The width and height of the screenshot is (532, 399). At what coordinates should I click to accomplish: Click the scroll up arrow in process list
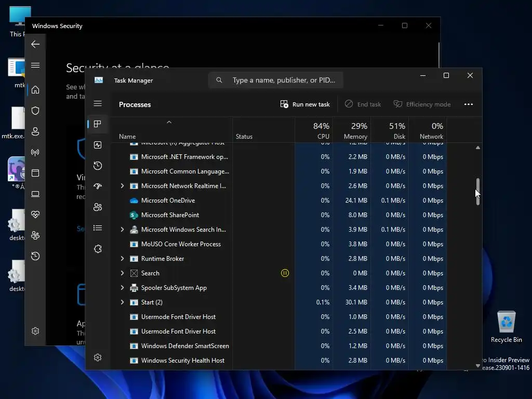tap(478, 148)
